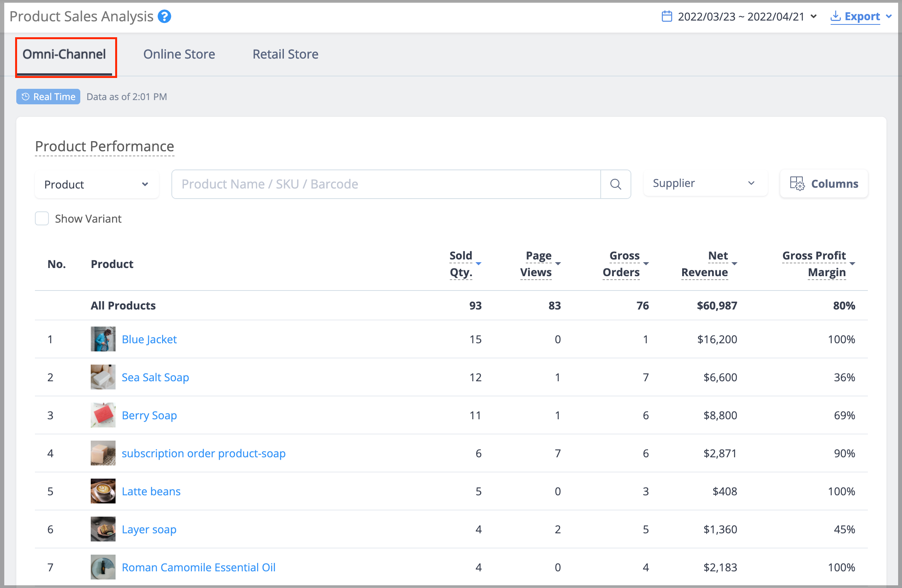The image size is (902, 588).
Task: Sort by Sold Qty. arrow
Action: click(479, 264)
